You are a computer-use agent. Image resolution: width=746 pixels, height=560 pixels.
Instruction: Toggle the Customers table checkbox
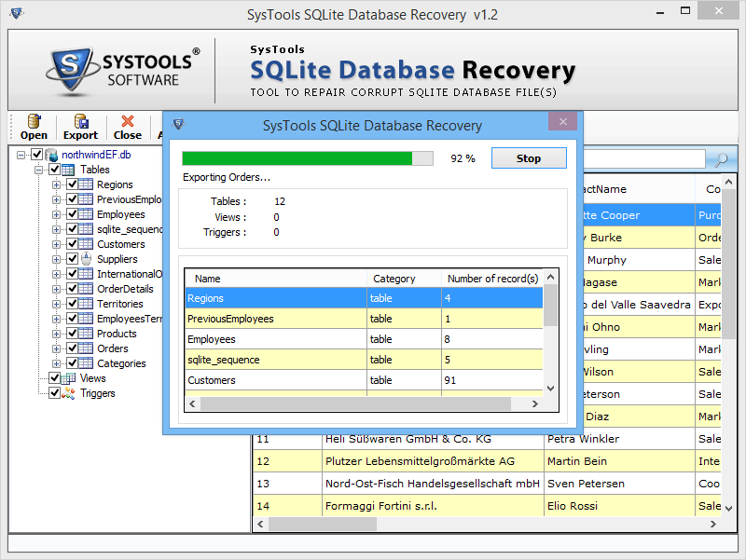pyautogui.click(x=72, y=244)
